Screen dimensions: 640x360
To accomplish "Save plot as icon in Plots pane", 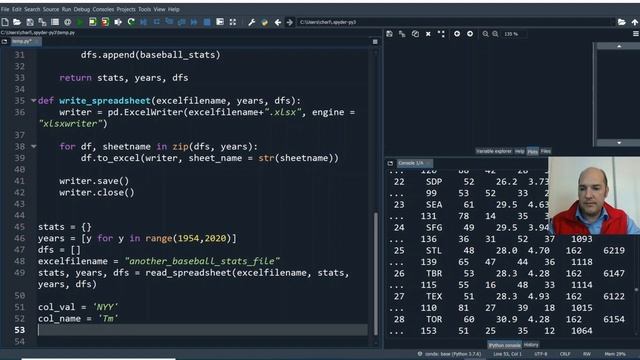I will 389,34.
